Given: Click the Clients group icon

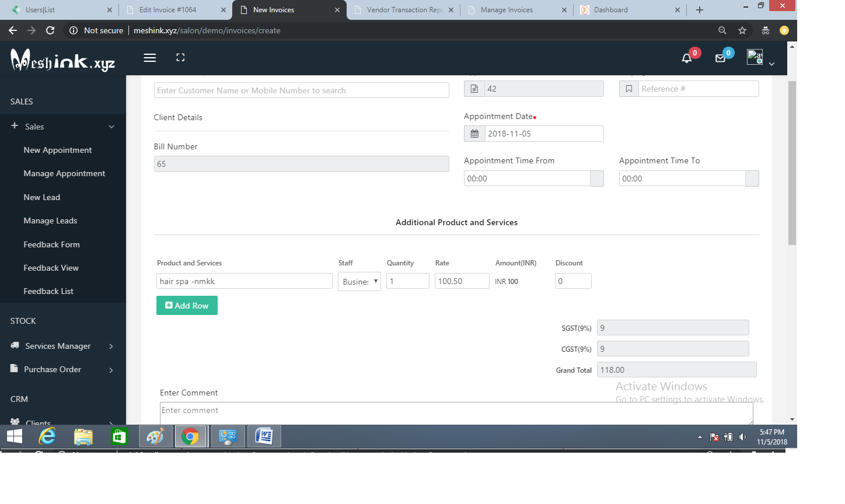Looking at the screenshot, I should [x=15, y=422].
